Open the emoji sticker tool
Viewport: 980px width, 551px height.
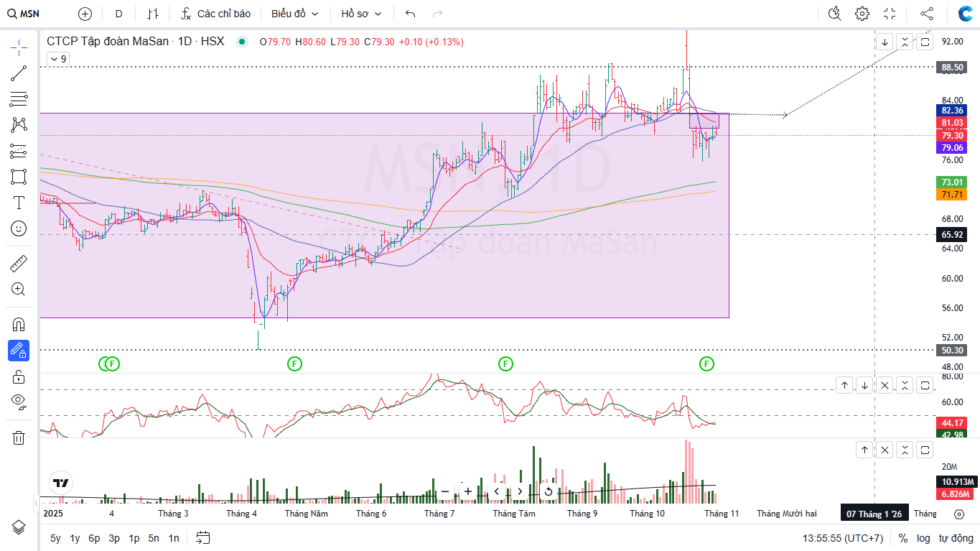point(19,228)
